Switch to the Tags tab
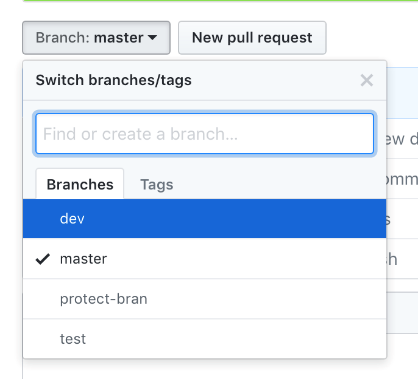 (x=157, y=184)
